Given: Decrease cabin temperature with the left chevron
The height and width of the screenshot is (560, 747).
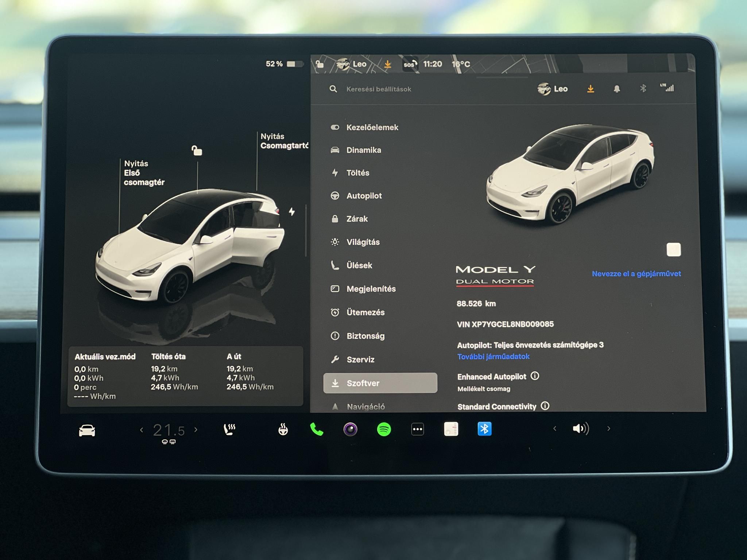Looking at the screenshot, I should 142,429.
